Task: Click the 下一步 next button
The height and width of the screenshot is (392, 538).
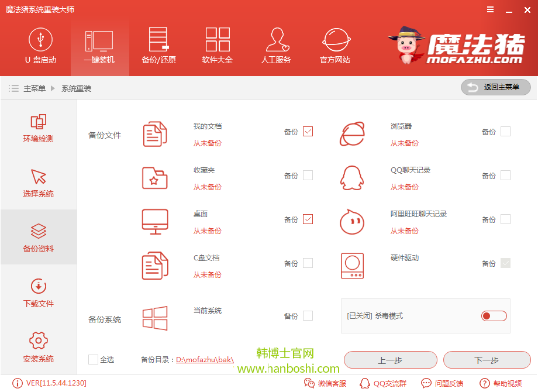Action: [x=487, y=360]
